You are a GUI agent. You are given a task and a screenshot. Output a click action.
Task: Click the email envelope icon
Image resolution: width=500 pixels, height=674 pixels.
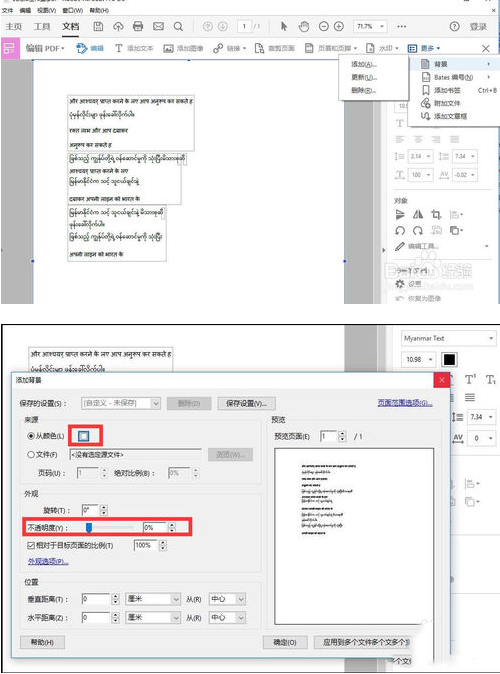click(x=158, y=27)
